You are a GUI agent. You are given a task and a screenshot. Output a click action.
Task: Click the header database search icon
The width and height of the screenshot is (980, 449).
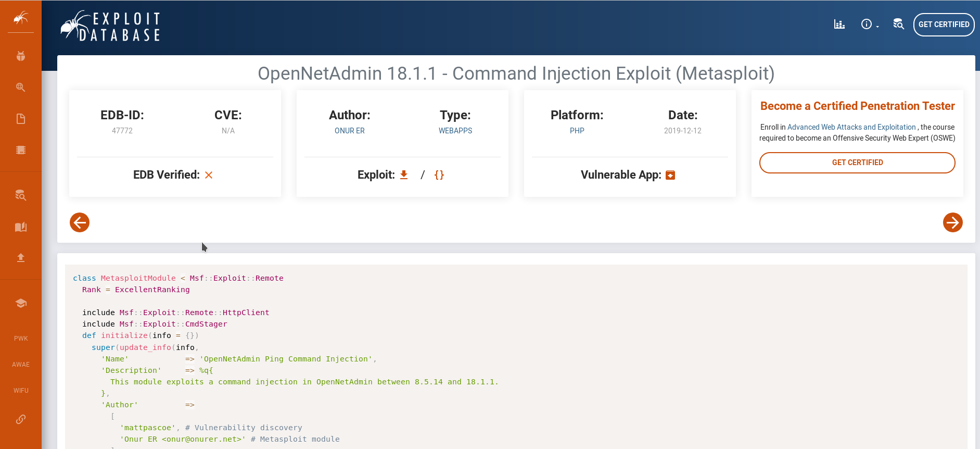pyautogui.click(x=898, y=24)
